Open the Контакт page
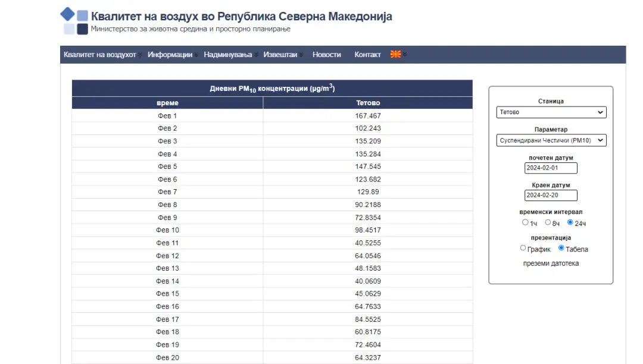This screenshot has height=364, width=643. pos(367,55)
